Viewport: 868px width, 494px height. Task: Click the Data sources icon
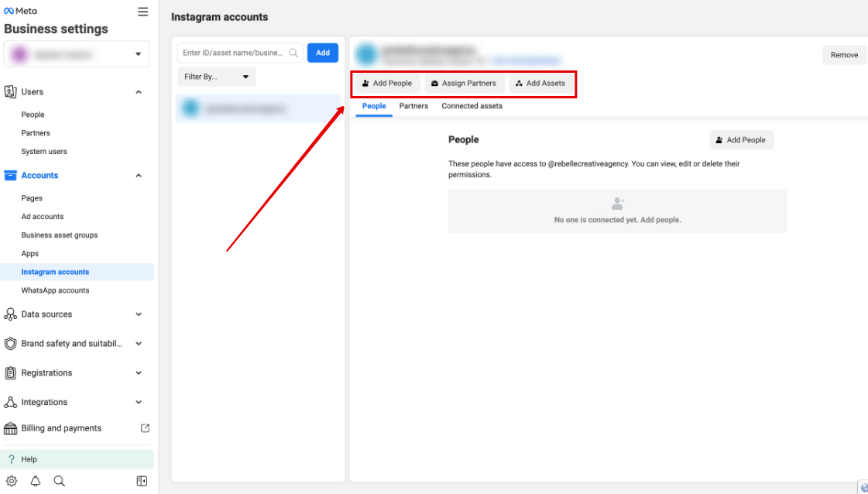pyautogui.click(x=10, y=314)
